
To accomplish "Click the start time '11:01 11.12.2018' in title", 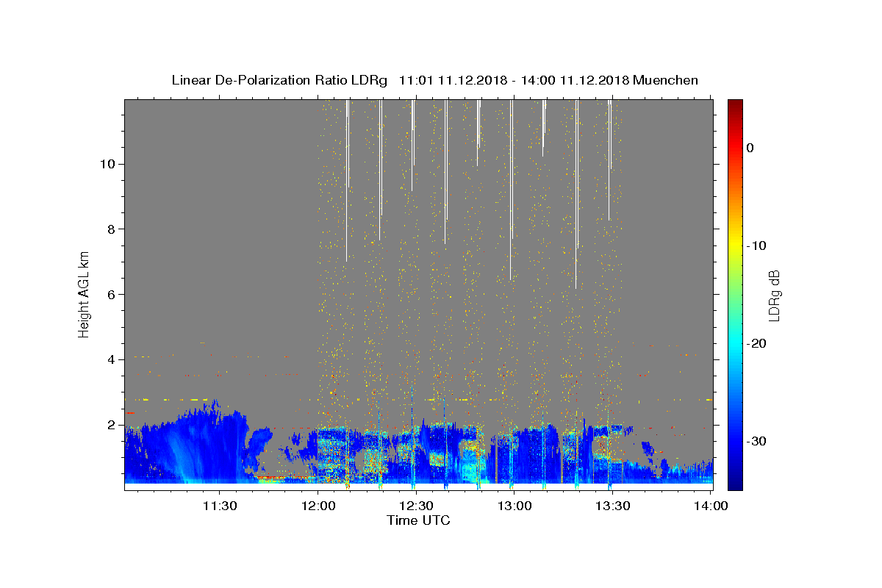I will tap(451, 80).
